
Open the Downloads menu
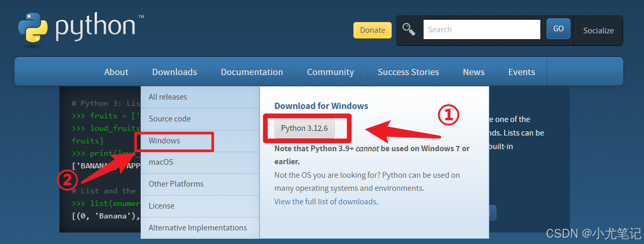[175, 72]
